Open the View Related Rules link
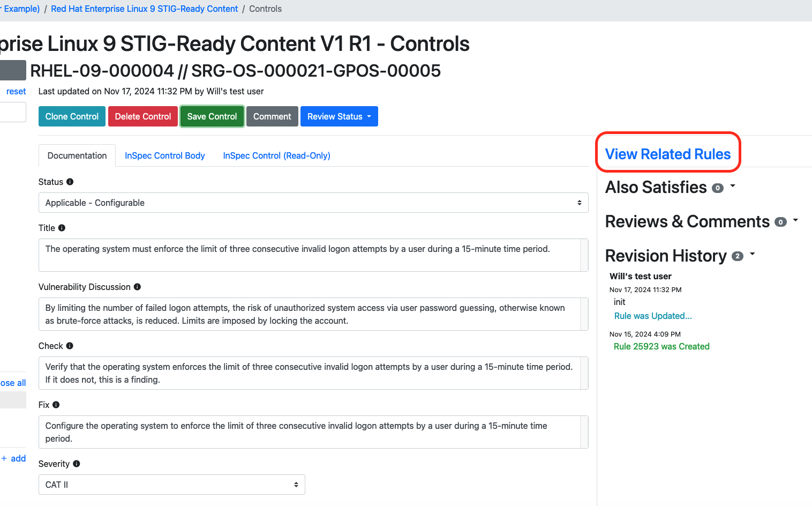This screenshot has width=812, height=506. pyautogui.click(x=667, y=154)
